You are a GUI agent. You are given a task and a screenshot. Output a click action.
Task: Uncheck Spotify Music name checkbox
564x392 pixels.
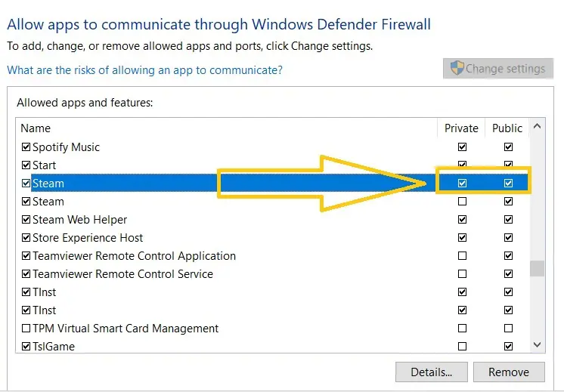26,147
